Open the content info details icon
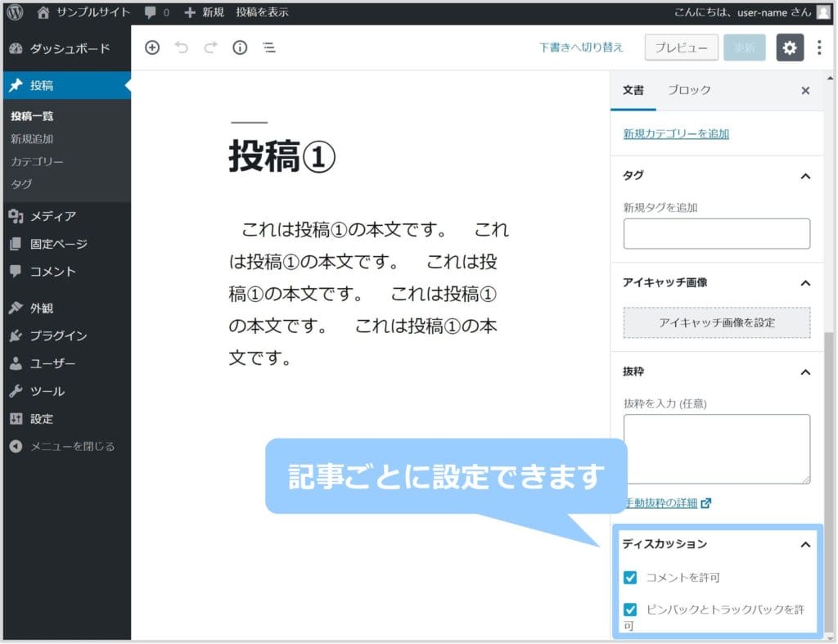838x644 pixels. pyautogui.click(x=240, y=47)
